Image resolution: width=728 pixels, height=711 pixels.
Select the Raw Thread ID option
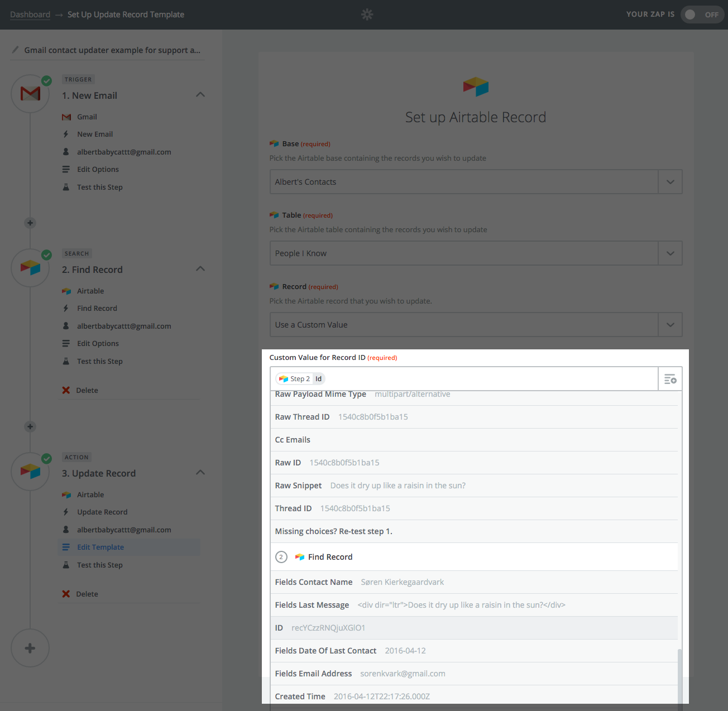pos(474,417)
